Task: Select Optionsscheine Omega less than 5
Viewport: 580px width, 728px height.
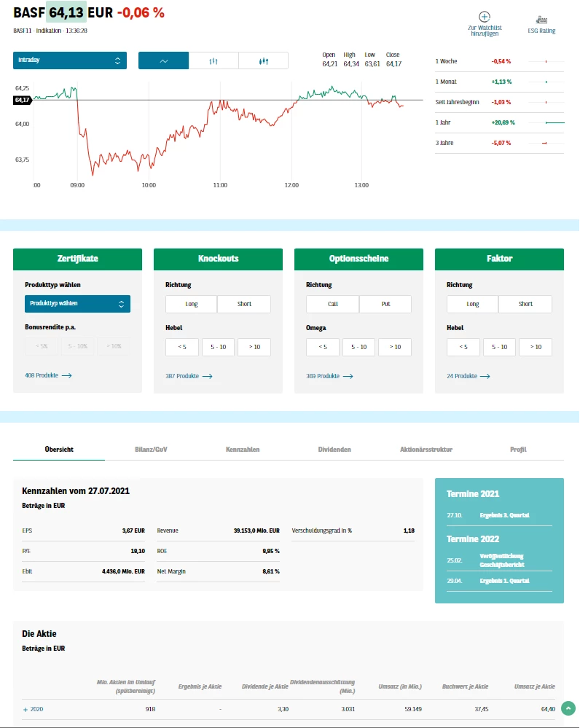Action: [x=323, y=348]
